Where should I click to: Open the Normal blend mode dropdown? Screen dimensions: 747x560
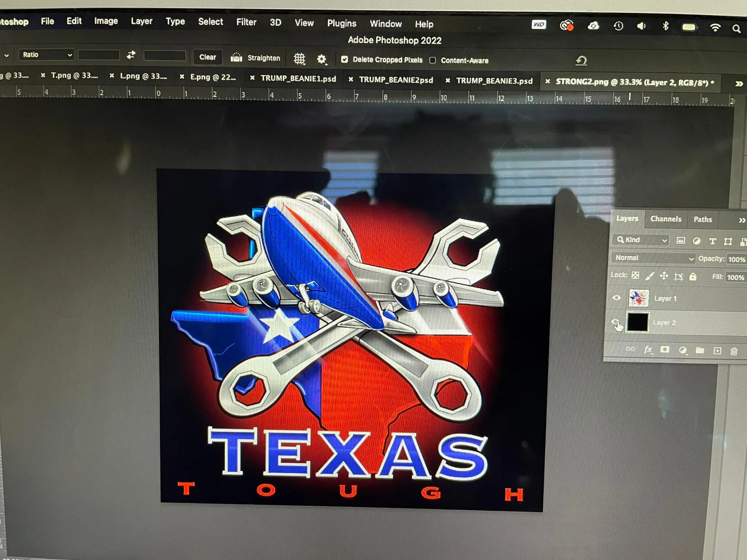(653, 258)
